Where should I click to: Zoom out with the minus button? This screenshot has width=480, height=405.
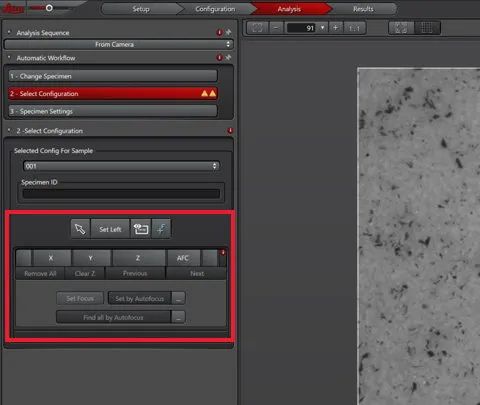point(276,28)
